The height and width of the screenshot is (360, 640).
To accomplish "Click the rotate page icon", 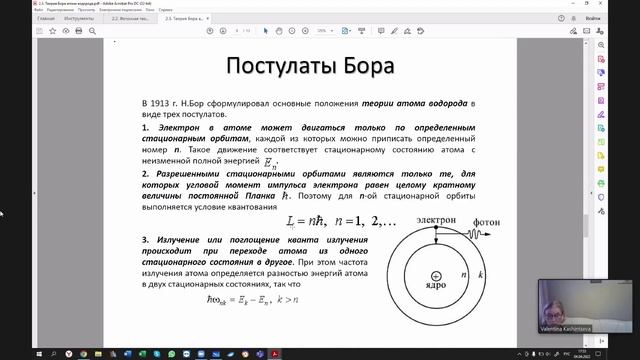I will 420,31.
